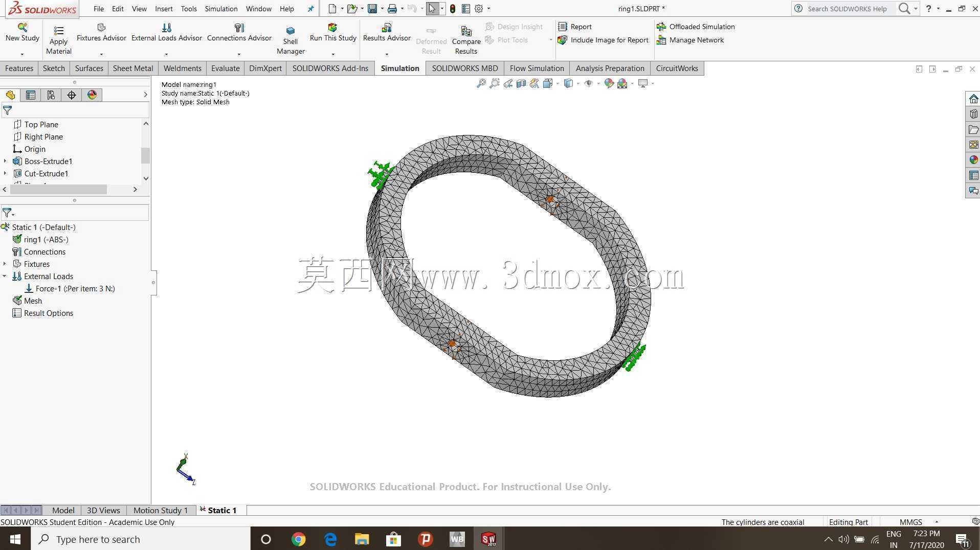Open the Appearances task pane tab
980x550 pixels.
coord(973,160)
